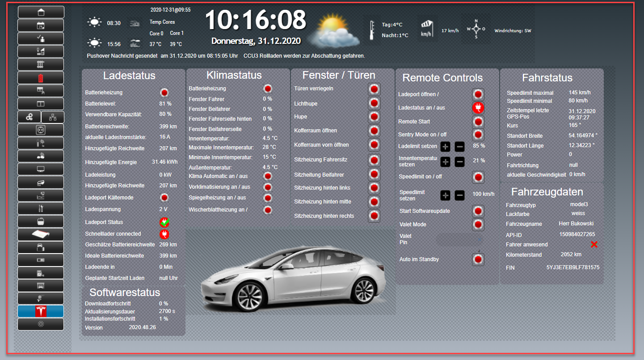Open the calendar sidebar button
Viewport: 644px width, 360px height.
point(41,25)
